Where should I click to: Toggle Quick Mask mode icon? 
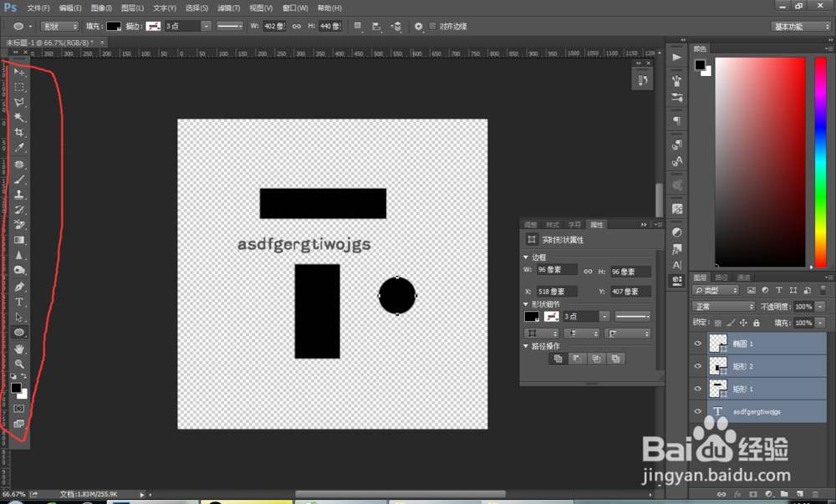coord(19,409)
